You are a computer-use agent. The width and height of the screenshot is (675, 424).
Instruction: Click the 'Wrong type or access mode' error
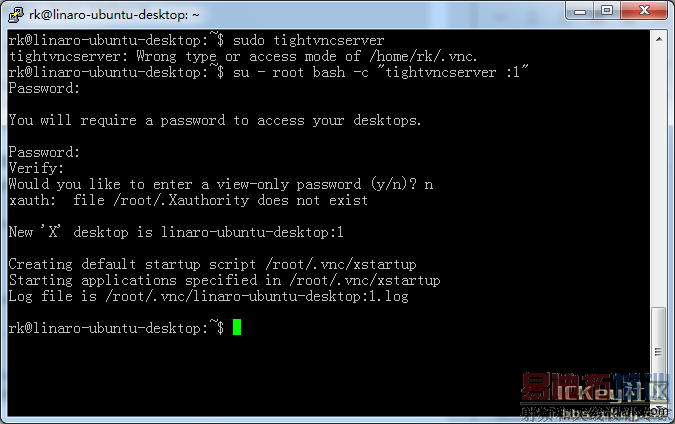248,56
